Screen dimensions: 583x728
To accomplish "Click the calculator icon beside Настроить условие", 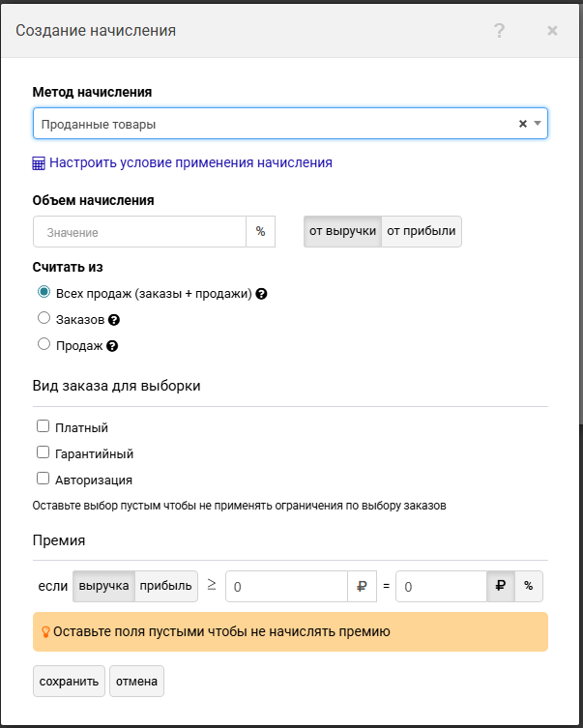I will pyautogui.click(x=39, y=163).
